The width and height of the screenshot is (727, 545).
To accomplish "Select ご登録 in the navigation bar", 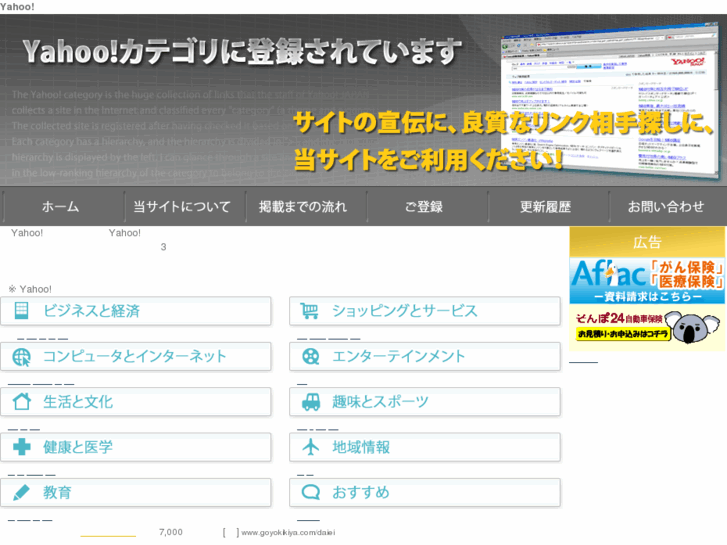I will coord(424,206).
